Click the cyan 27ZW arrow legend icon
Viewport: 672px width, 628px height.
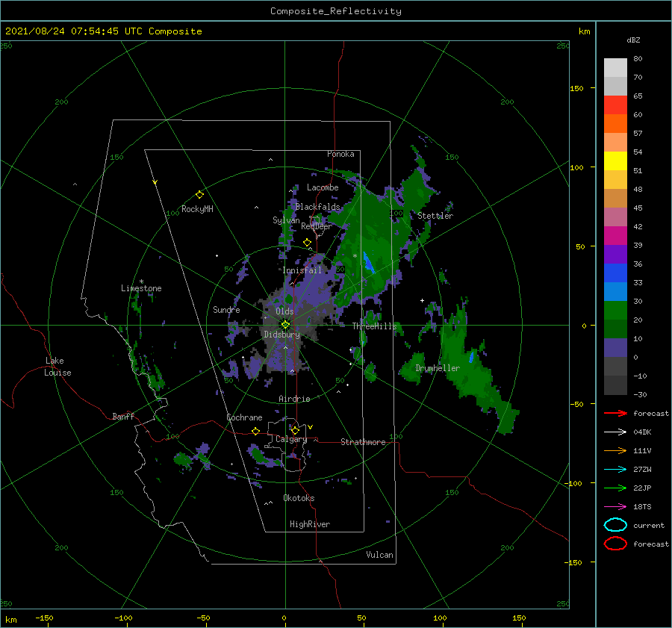(x=615, y=470)
